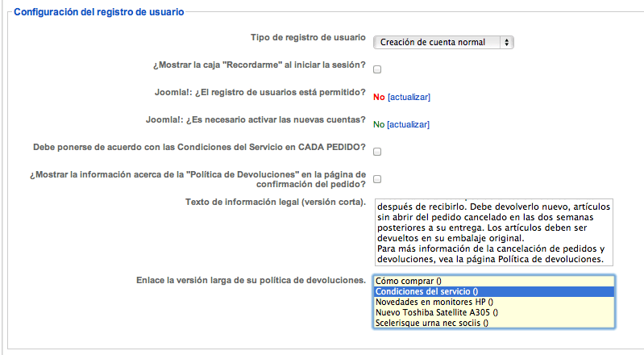Click [actualizar] next to activate new accounts
The height and width of the screenshot is (355, 644).
click(x=409, y=124)
